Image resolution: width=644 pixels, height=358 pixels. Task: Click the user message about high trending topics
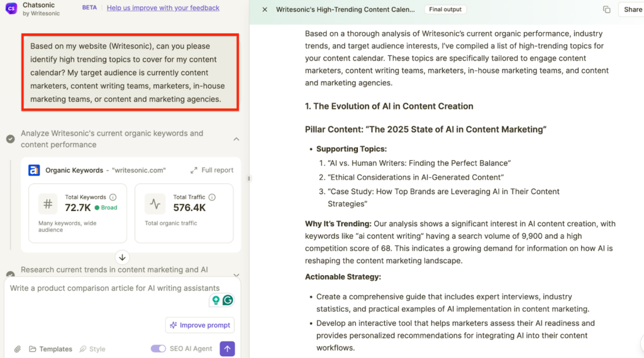(x=130, y=73)
